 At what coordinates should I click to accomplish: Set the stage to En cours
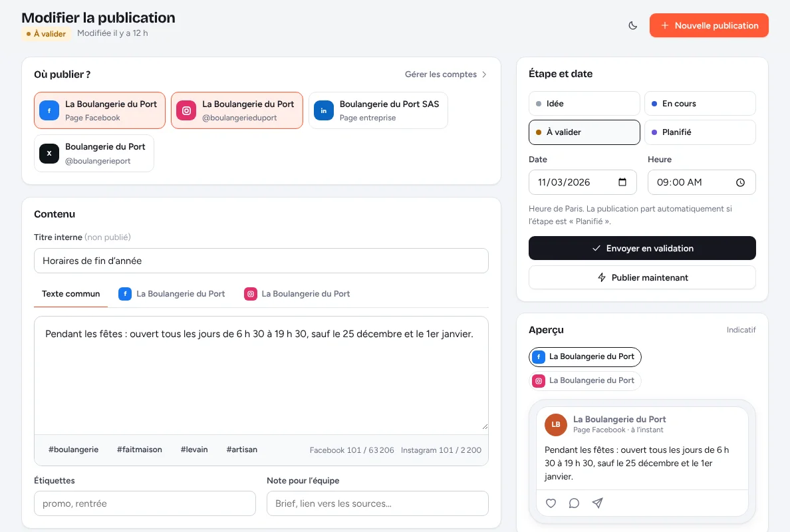[700, 103]
